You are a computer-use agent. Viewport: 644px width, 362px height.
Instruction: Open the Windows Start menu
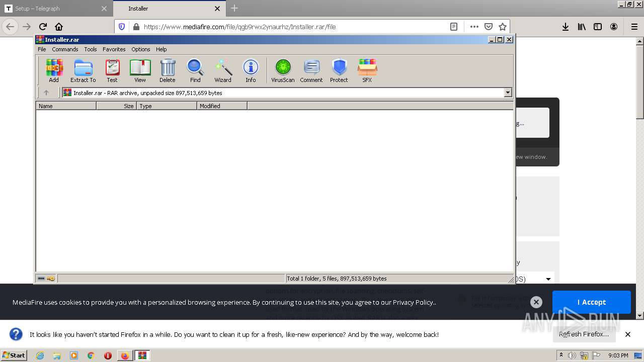tap(14, 355)
